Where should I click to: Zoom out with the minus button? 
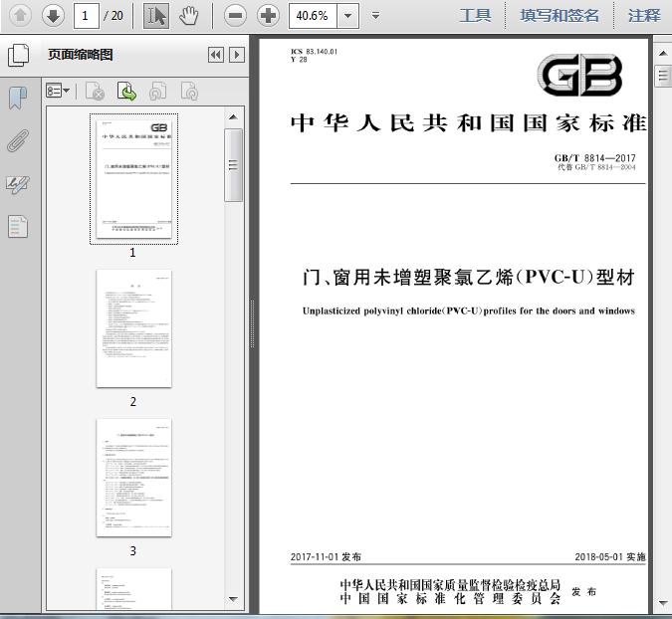[x=235, y=16]
